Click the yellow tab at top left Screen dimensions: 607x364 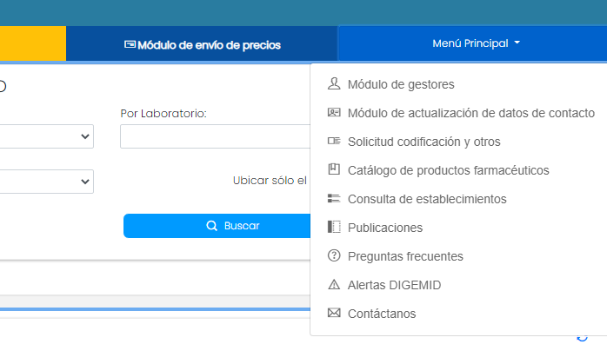(33, 43)
